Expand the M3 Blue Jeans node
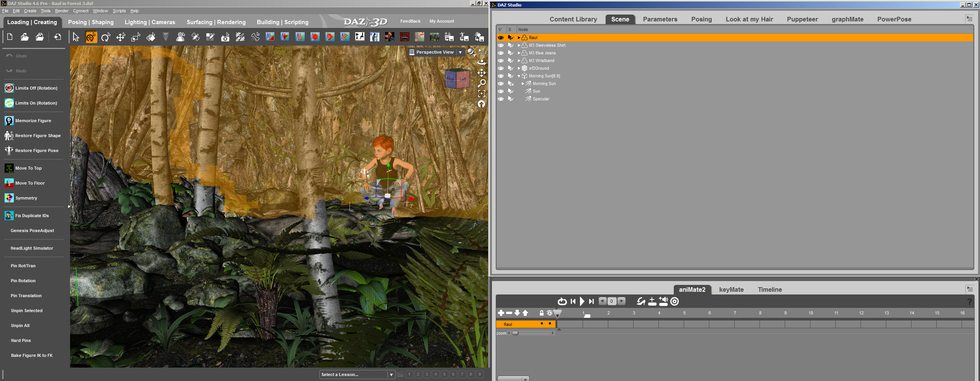 click(519, 53)
